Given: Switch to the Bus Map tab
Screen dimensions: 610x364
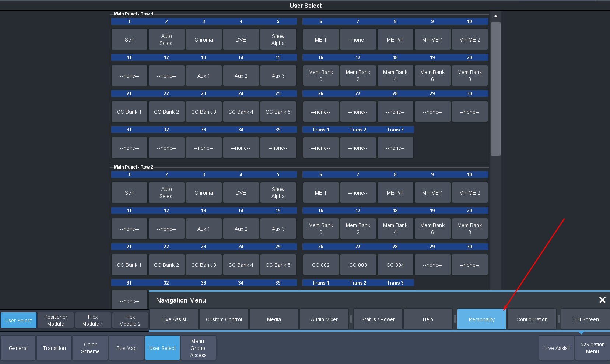Looking at the screenshot, I should click(x=126, y=348).
